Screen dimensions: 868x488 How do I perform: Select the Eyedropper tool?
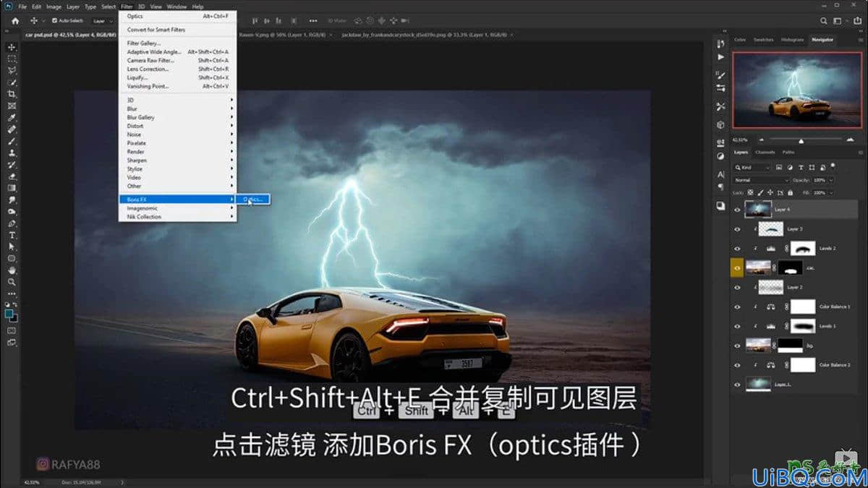(12, 117)
